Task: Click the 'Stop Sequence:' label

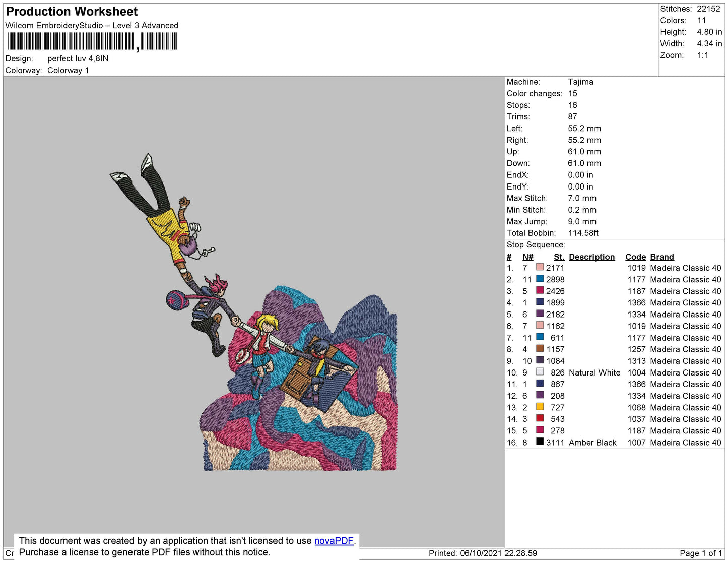Action: pos(536,245)
